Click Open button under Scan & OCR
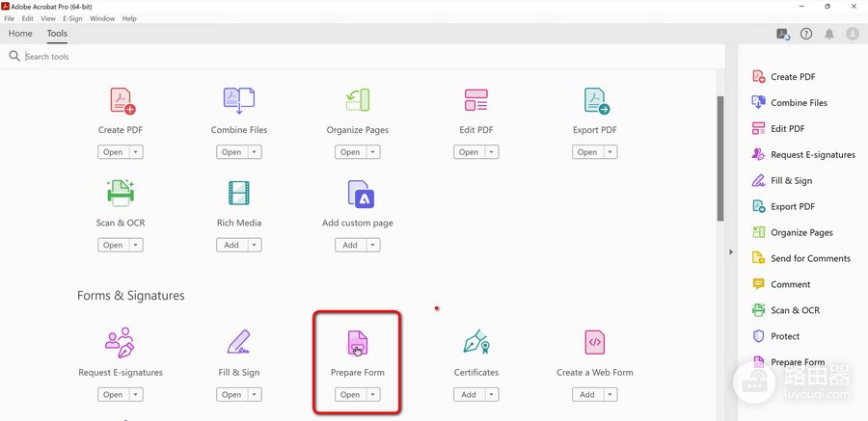 point(113,245)
